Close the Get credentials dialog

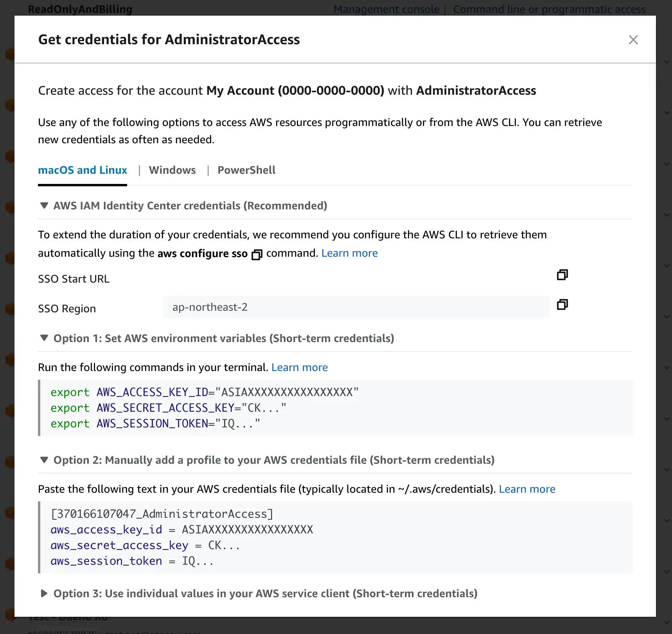[x=633, y=40]
